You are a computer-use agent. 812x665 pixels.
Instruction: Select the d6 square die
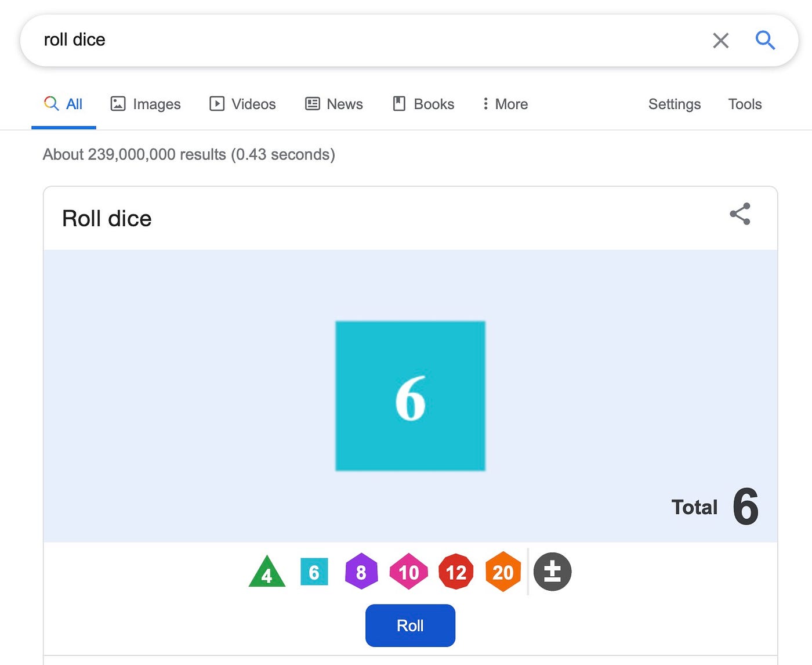[x=314, y=572]
